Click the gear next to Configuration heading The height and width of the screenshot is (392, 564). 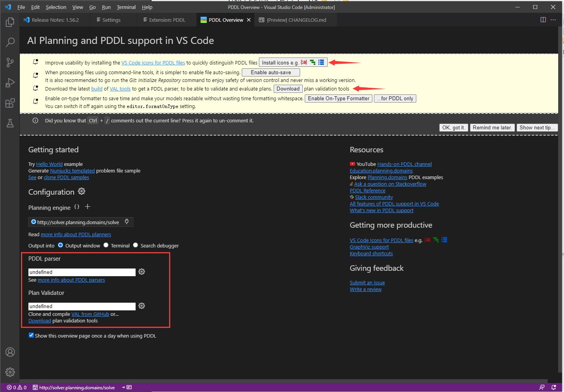[x=81, y=191]
